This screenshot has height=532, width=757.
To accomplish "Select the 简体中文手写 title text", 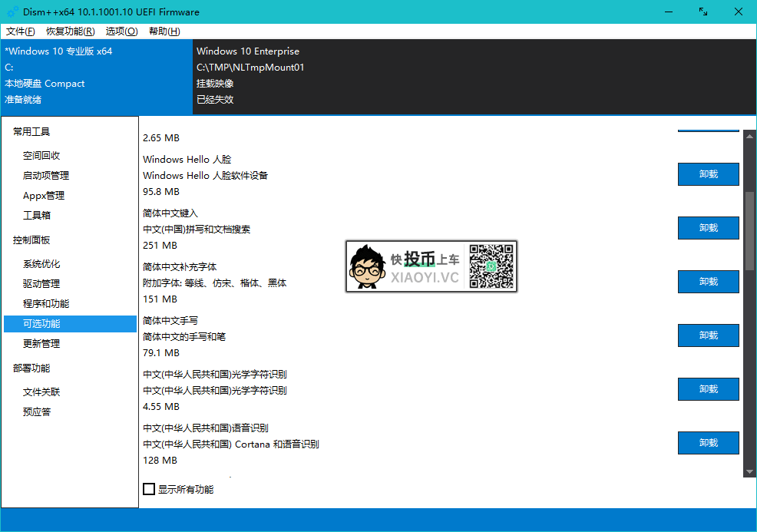I will [x=170, y=321].
